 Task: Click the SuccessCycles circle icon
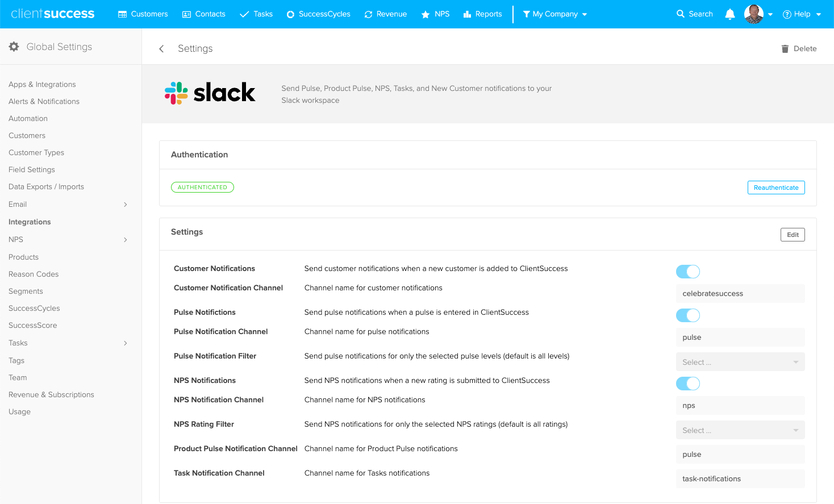pyautogui.click(x=290, y=14)
